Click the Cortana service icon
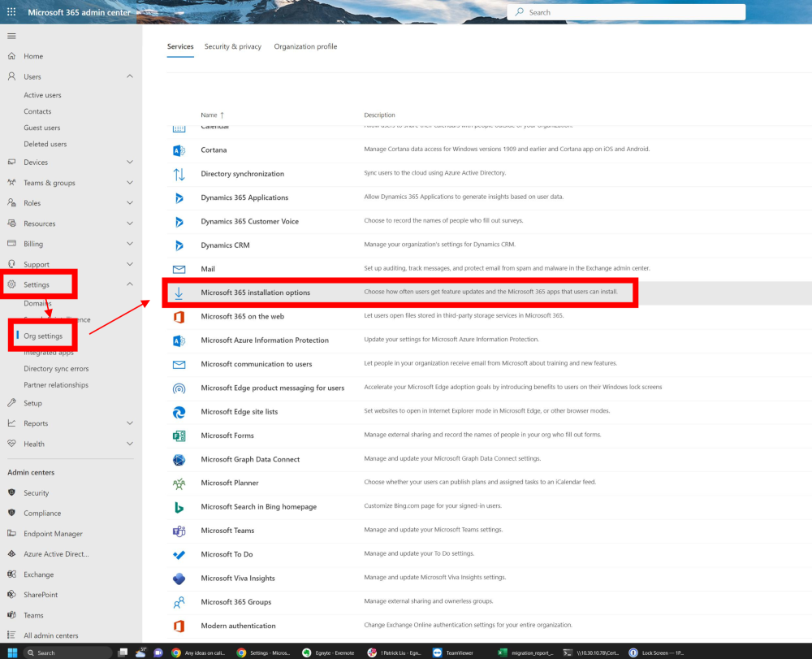Screen dimensions: 812x659 click(x=179, y=150)
